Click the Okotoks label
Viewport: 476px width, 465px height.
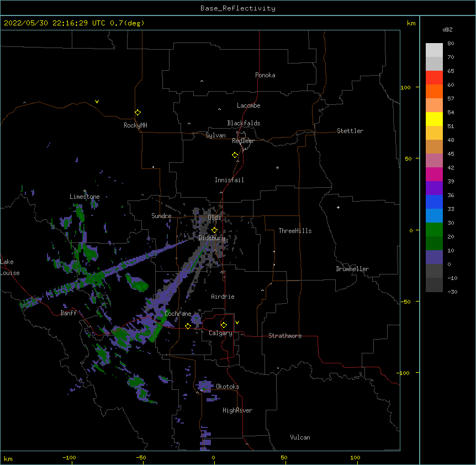coord(228,387)
